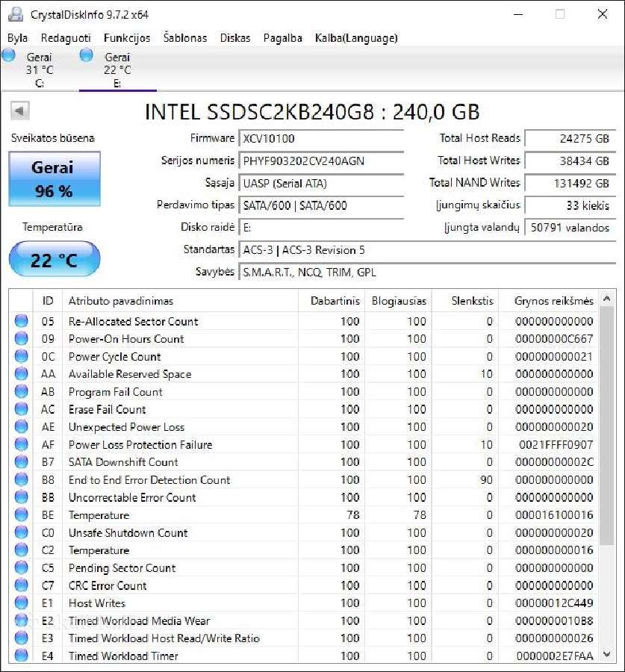The width and height of the screenshot is (625, 672).
Task: Click power-on count value 33 kiekis
Action: (570, 205)
